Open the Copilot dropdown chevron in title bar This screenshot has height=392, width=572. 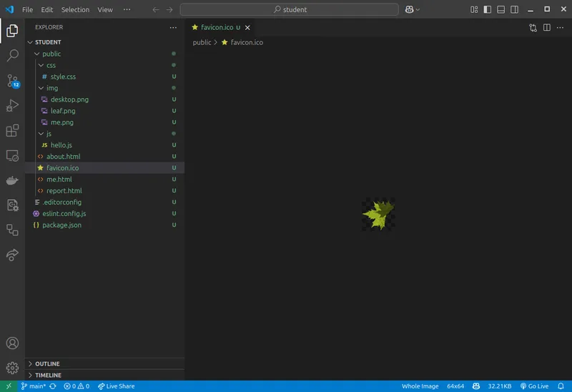click(418, 9)
